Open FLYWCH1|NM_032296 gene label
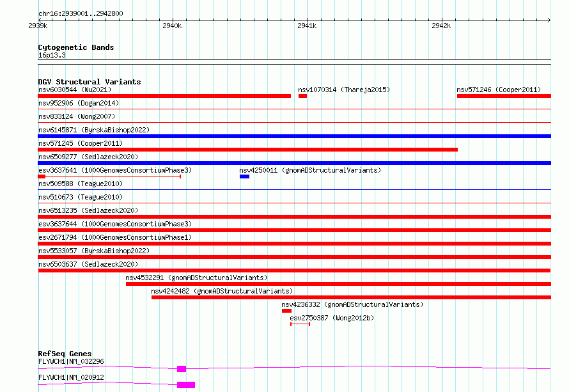 71,361
